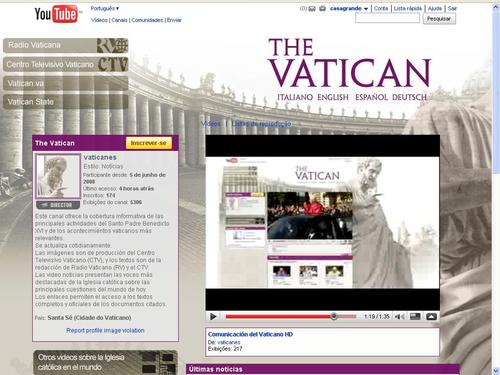Click the video frame in the player
Screen dimensions: 500x375
click(322, 223)
